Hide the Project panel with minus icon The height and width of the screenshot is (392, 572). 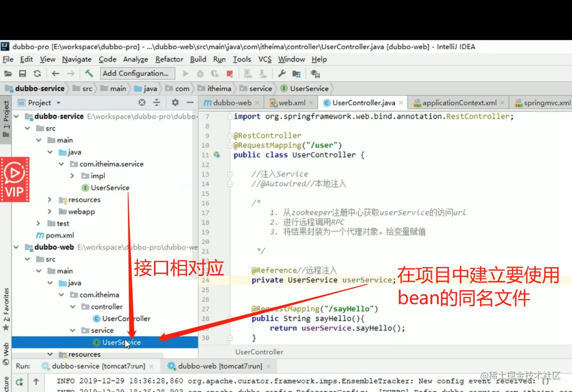click(x=190, y=102)
